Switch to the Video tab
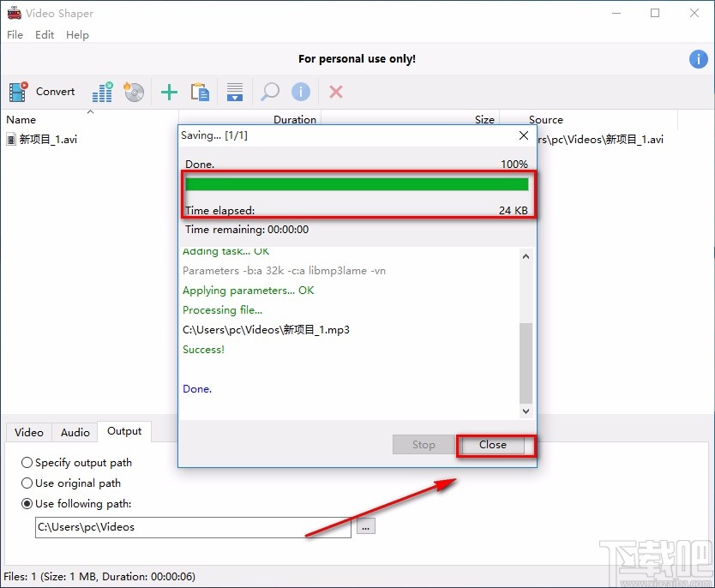This screenshot has height=588, width=715. 29,432
